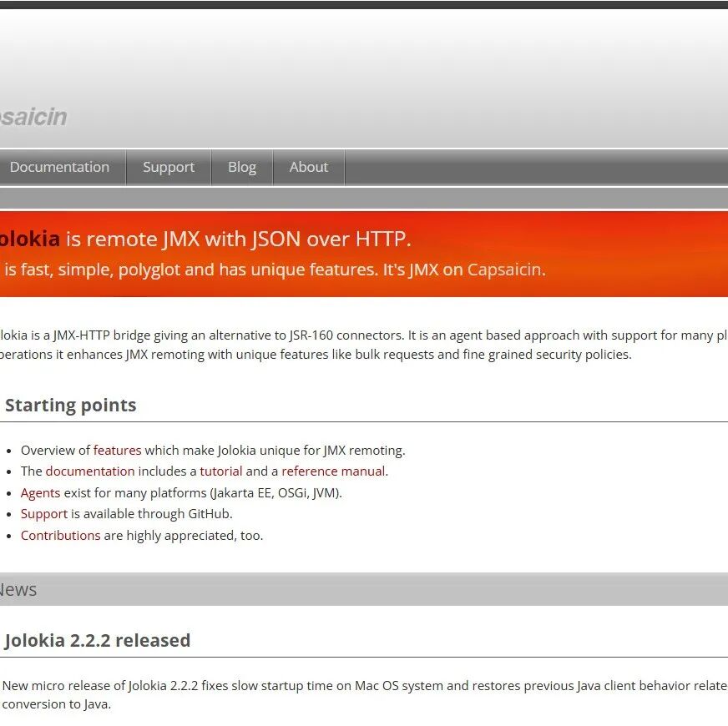The height and width of the screenshot is (726, 728).
Task: Click the banner subtitle mentioning 'JMX on Capsaicin'
Action: pyautogui.click(x=275, y=270)
